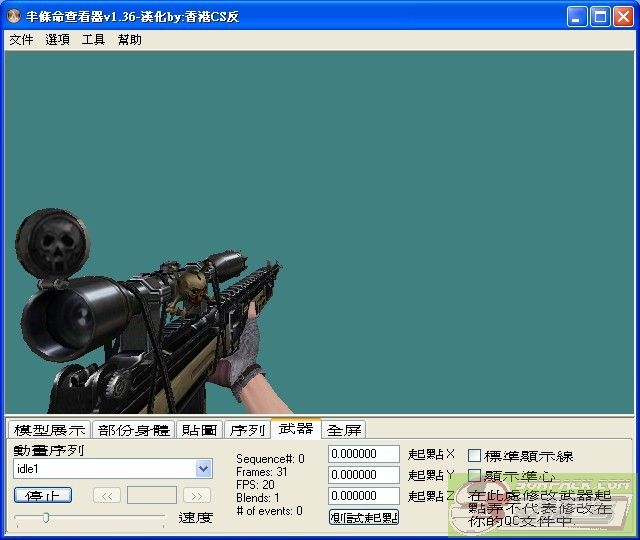Open the 選項 menu
This screenshot has width=640, height=540.
coord(57,40)
